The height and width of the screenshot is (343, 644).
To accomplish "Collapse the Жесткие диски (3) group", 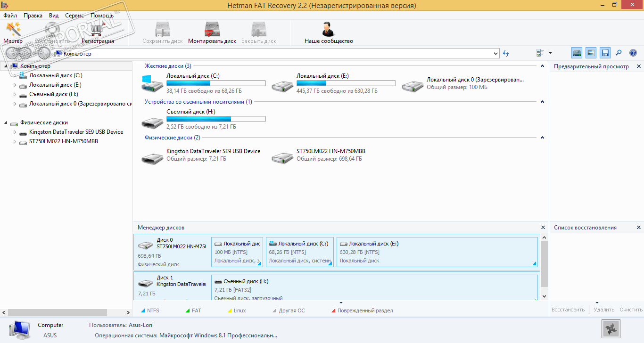I will click(542, 66).
